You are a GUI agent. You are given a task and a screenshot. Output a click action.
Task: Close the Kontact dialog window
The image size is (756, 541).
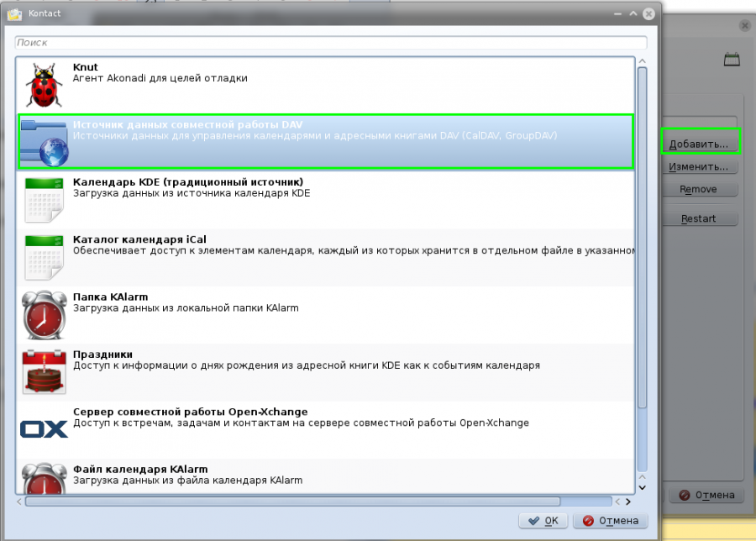tap(649, 13)
